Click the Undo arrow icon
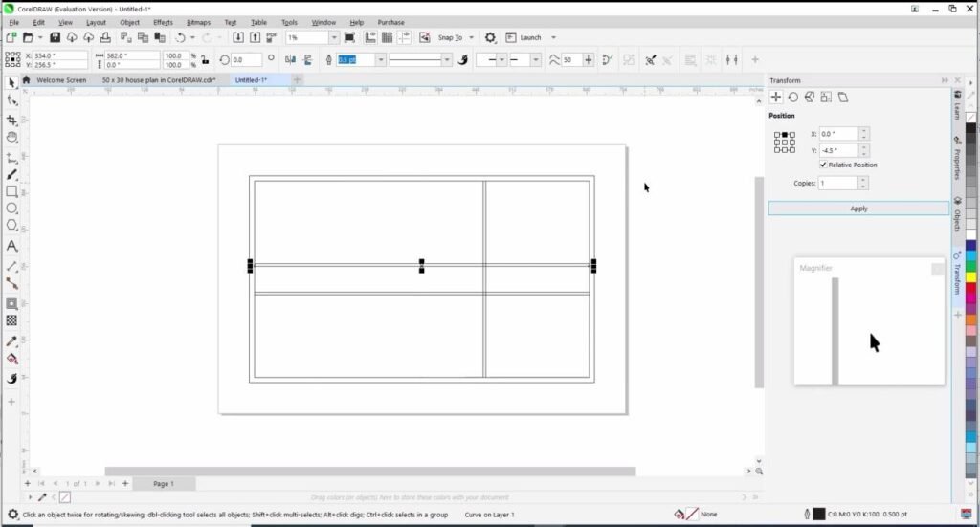Screen dimensions: 980x527 click(181, 37)
